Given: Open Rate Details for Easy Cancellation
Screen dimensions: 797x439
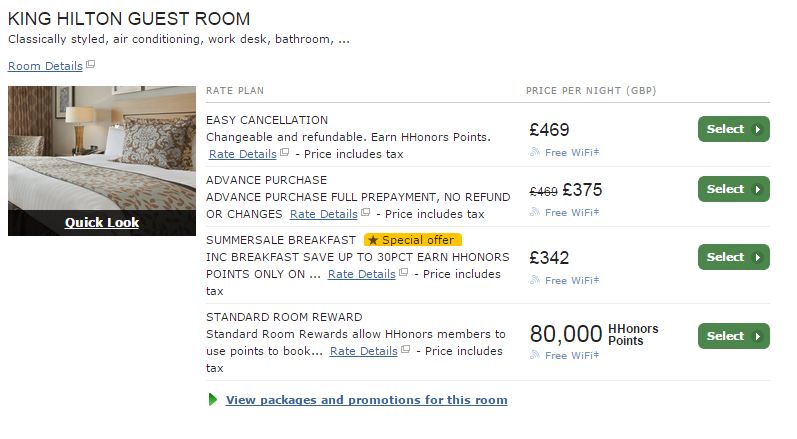Looking at the screenshot, I should pyautogui.click(x=242, y=154).
